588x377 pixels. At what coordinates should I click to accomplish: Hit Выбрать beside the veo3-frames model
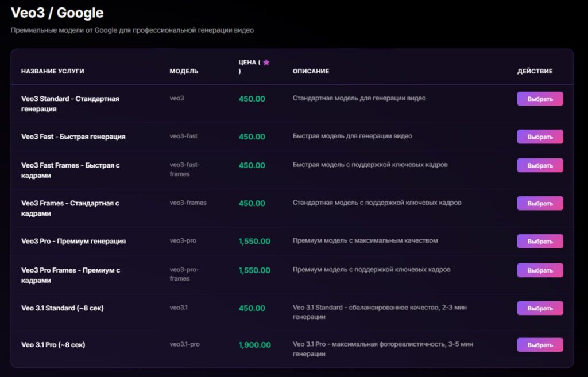[x=540, y=203]
